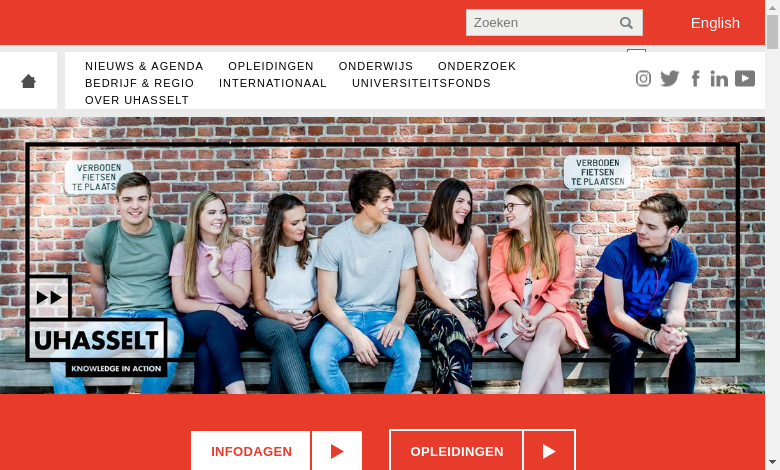Open the Twitter bird icon

click(670, 79)
